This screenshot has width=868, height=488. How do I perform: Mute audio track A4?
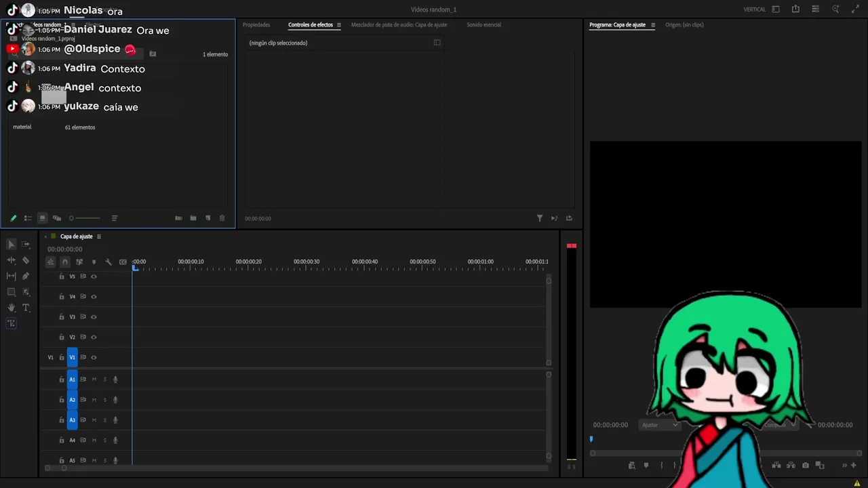94,441
